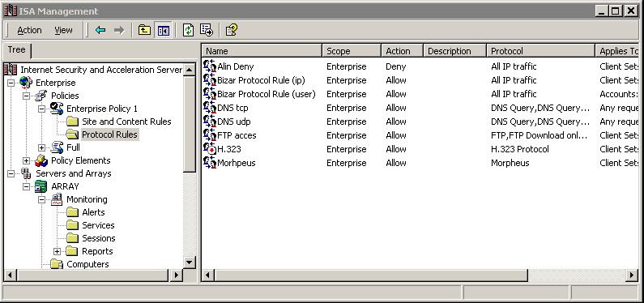Click the ISA Management title bar icon
Screen dimensions: 644x303
(x=10, y=11)
